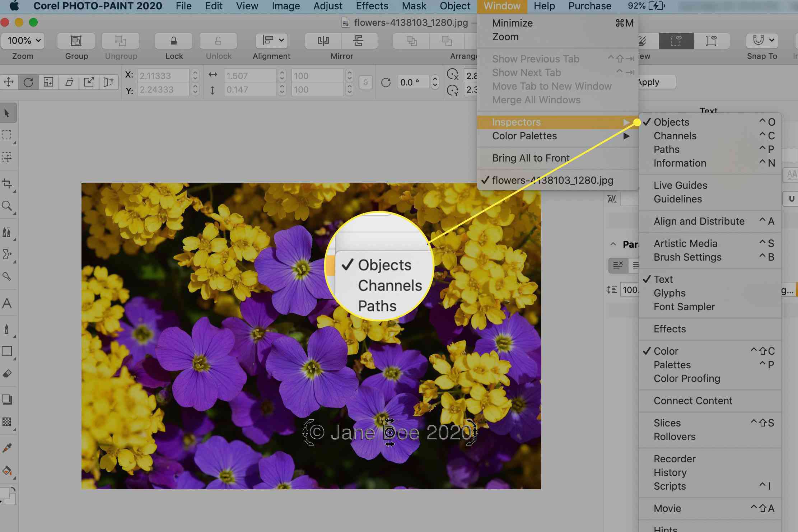Toggle Objects inspector checkbox
The image size is (798, 532).
(x=672, y=122)
